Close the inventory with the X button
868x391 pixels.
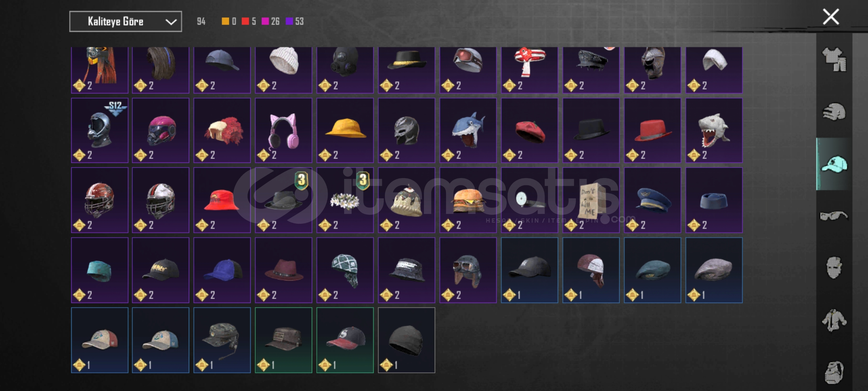pyautogui.click(x=831, y=17)
